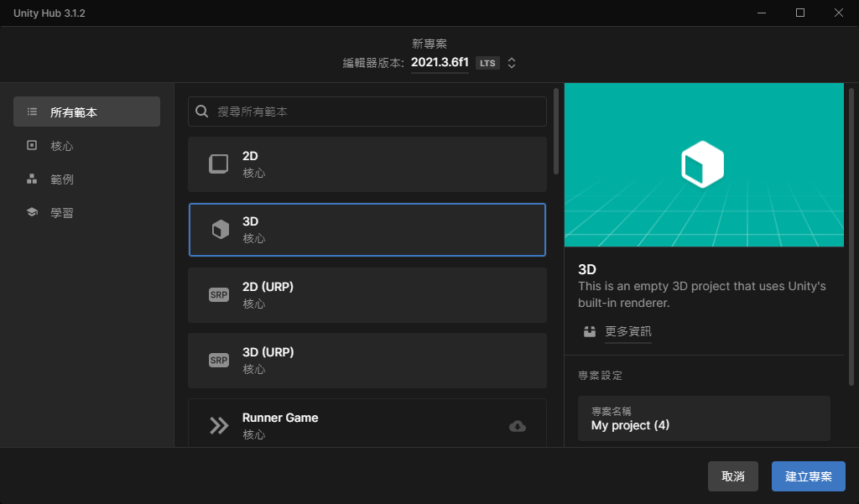This screenshot has height=504, width=859.
Task: Select the 學習 sidebar category
Action: [86, 212]
